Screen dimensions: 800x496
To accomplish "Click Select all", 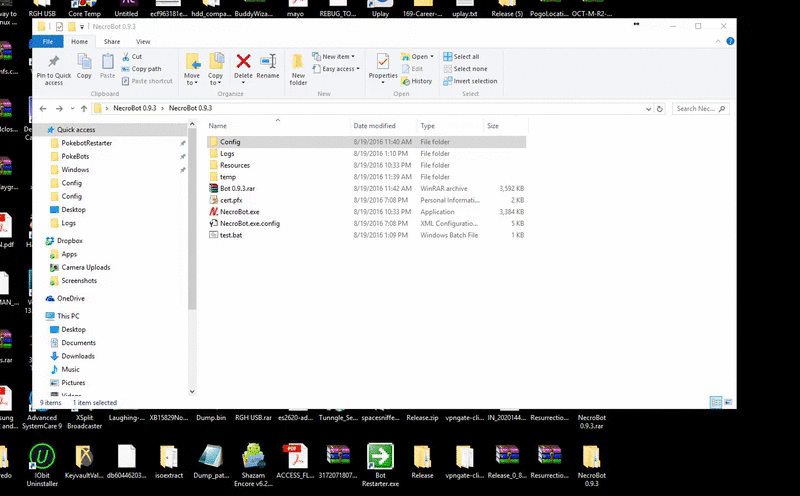I will (x=461, y=57).
